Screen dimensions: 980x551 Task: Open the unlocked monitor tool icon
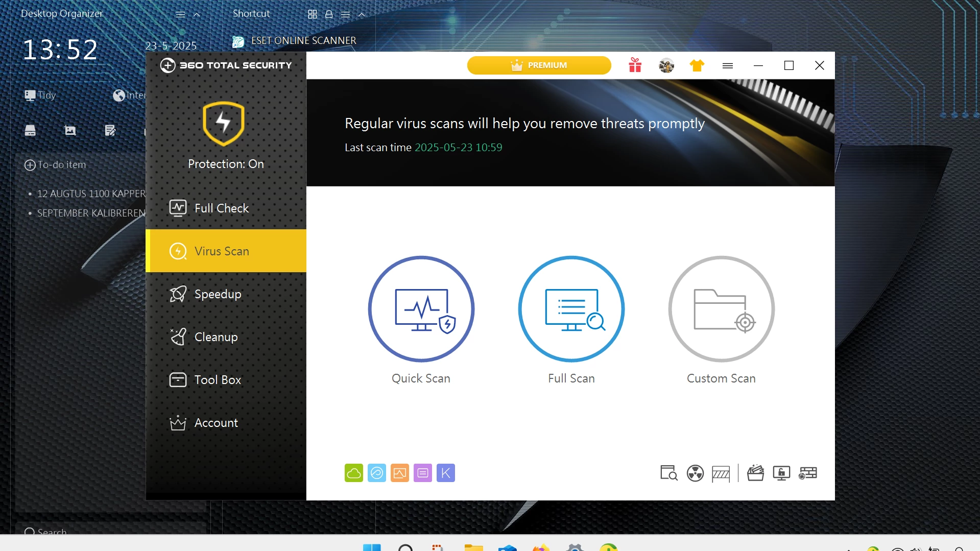[781, 473]
